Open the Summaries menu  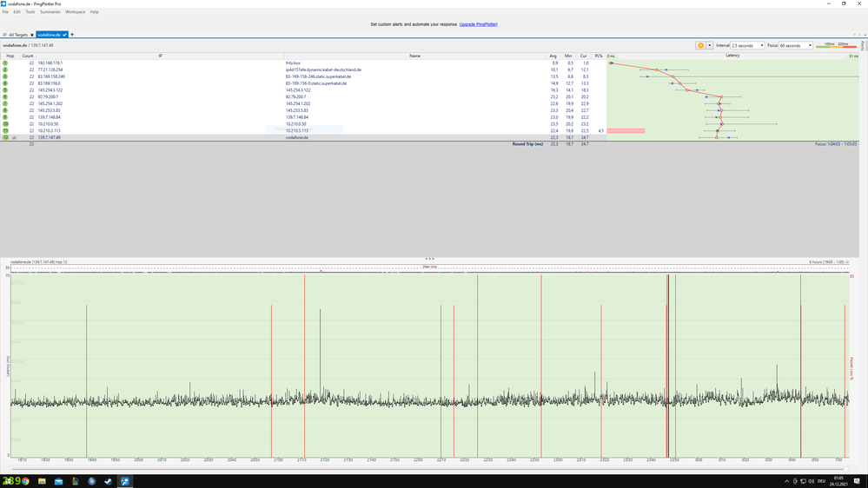pos(50,12)
